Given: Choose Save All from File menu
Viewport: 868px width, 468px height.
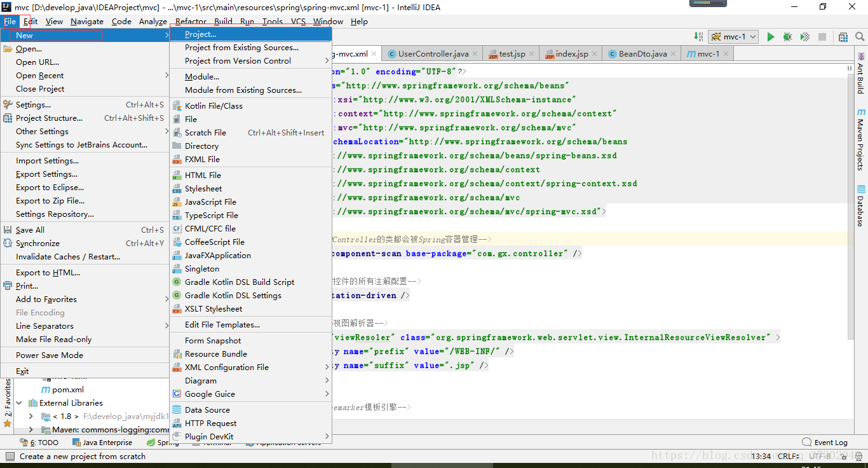Looking at the screenshot, I should [85, 230].
